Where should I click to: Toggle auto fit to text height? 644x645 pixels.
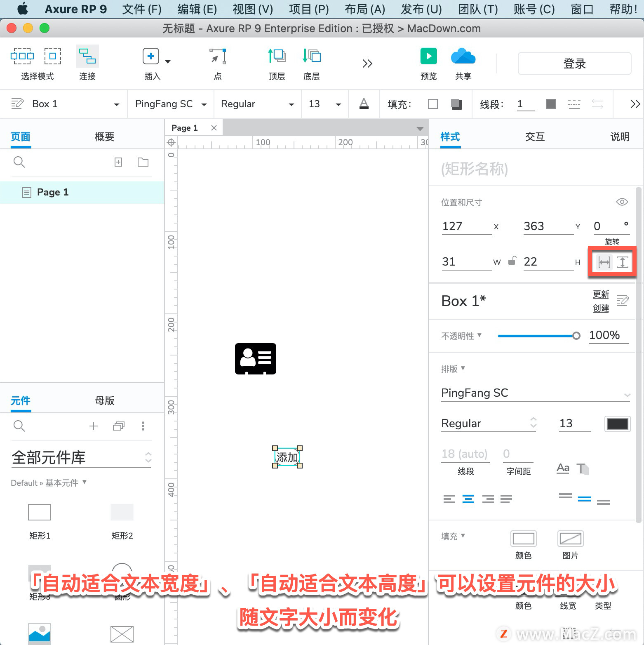click(623, 262)
